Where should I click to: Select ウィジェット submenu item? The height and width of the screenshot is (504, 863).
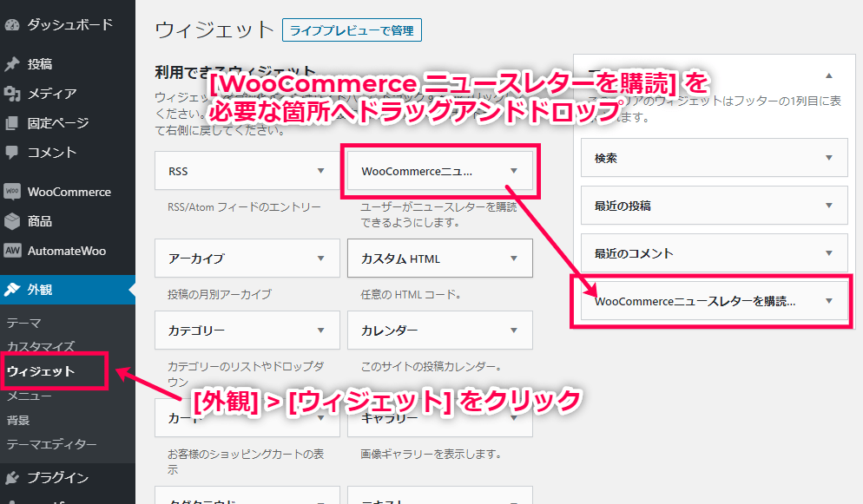pyautogui.click(x=41, y=371)
